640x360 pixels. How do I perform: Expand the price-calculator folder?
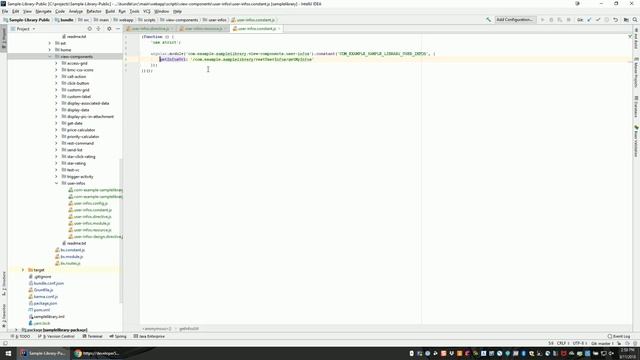click(x=56, y=130)
